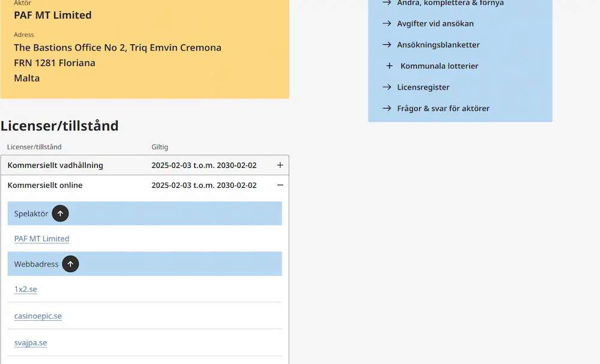
Task: Open the svajpa.se link
Action: (x=31, y=342)
